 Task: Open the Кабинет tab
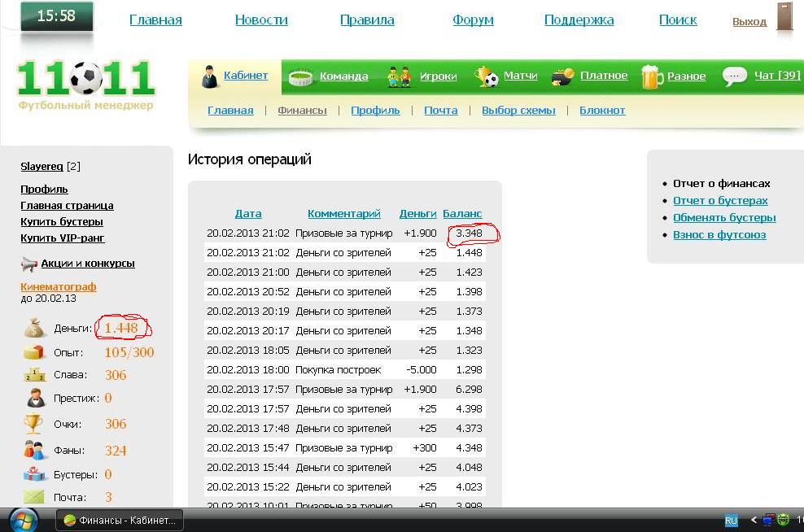(246, 76)
